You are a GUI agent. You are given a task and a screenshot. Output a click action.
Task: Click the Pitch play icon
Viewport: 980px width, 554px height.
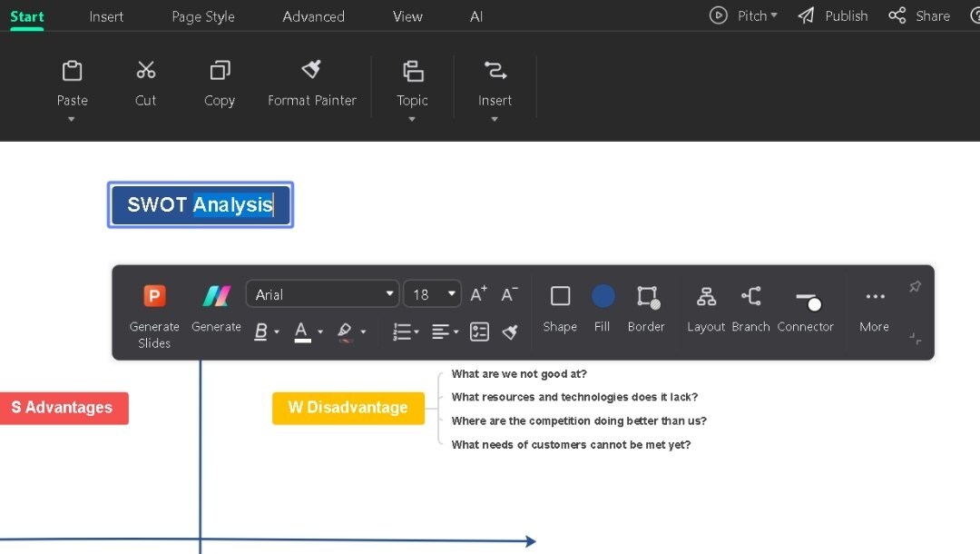[718, 15]
